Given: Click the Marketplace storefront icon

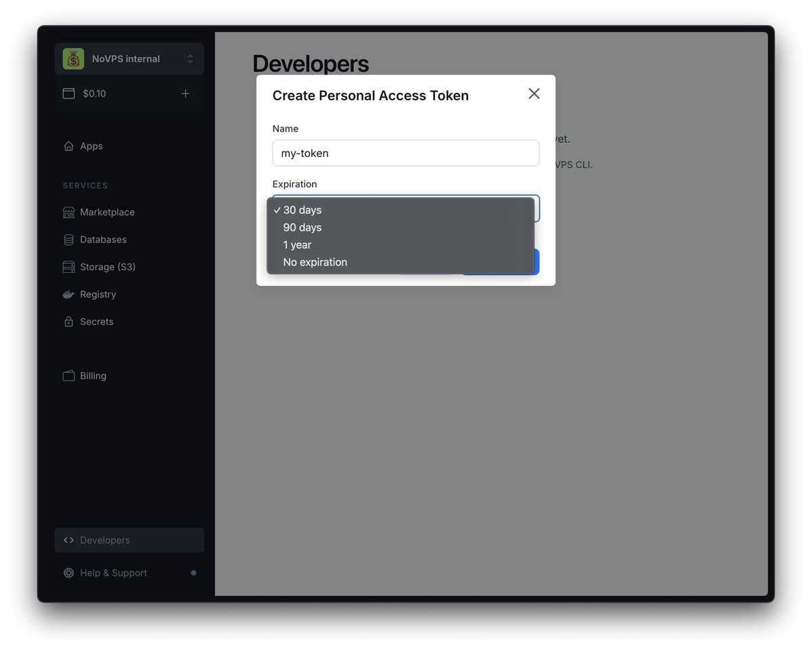Looking at the screenshot, I should (x=68, y=213).
